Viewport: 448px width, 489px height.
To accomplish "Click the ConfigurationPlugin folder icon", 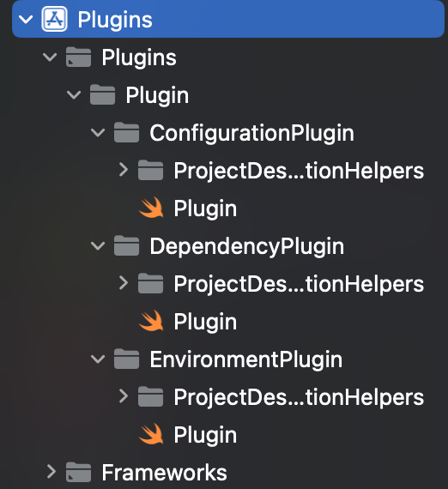I will (x=126, y=132).
